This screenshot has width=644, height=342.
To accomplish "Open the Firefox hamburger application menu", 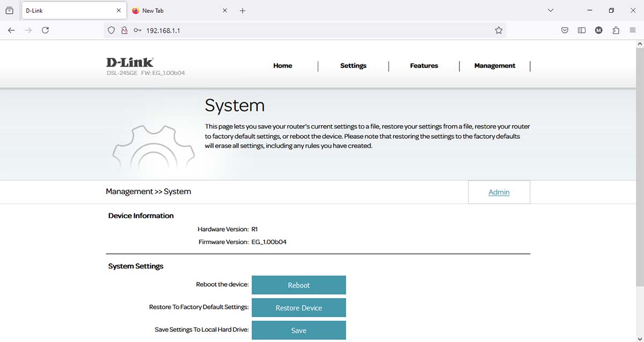I will tap(633, 31).
